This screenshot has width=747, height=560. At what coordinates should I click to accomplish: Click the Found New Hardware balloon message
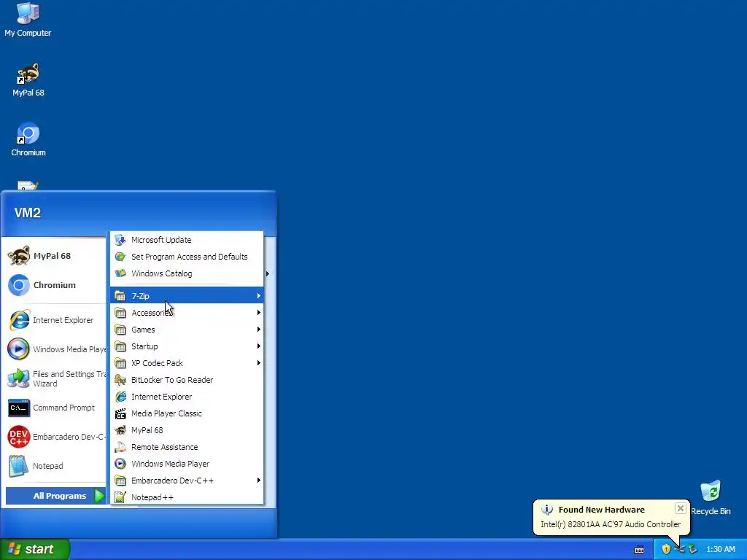pos(611,524)
